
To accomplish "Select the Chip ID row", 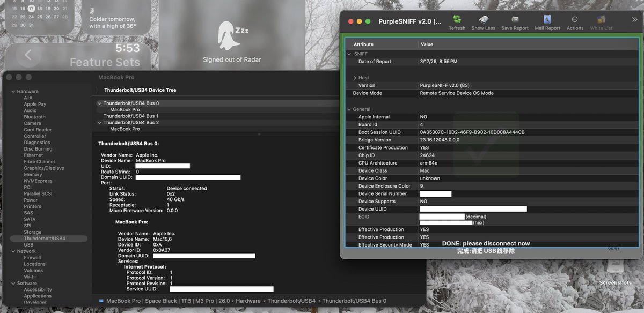I will pyautogui.click(x=492, y=155).
